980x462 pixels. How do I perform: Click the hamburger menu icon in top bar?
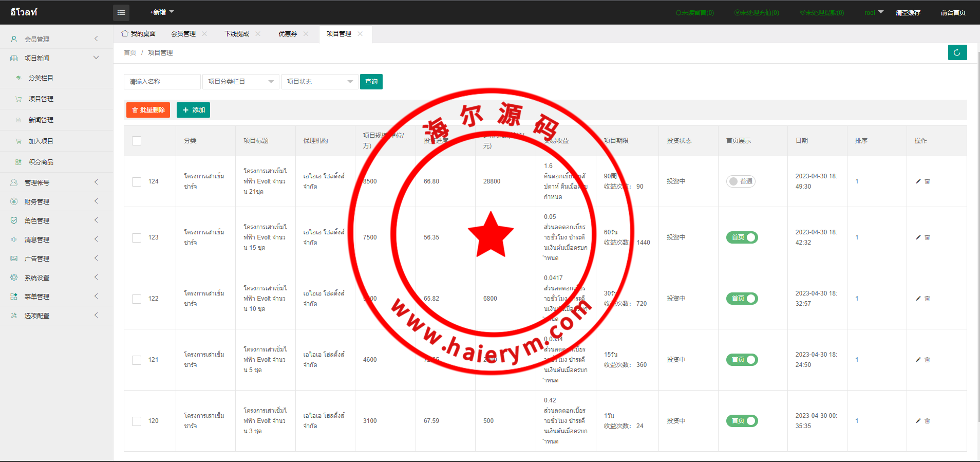121,13
